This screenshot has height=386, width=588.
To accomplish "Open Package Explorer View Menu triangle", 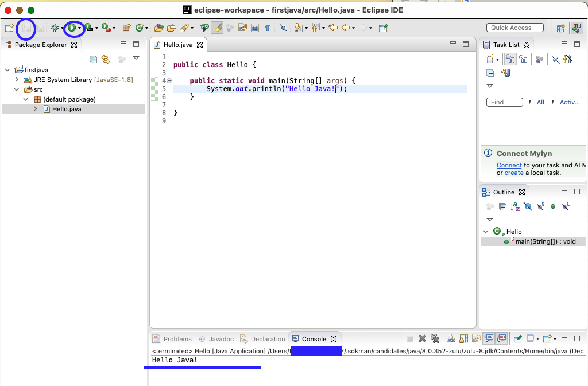I will 136,58.
